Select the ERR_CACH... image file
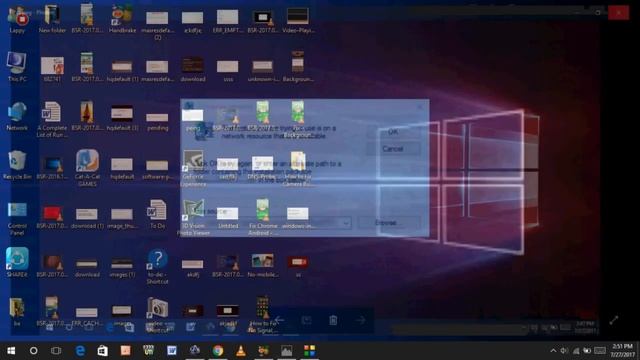The width and height of the screenshot is (640, 360). pos(87,317)
